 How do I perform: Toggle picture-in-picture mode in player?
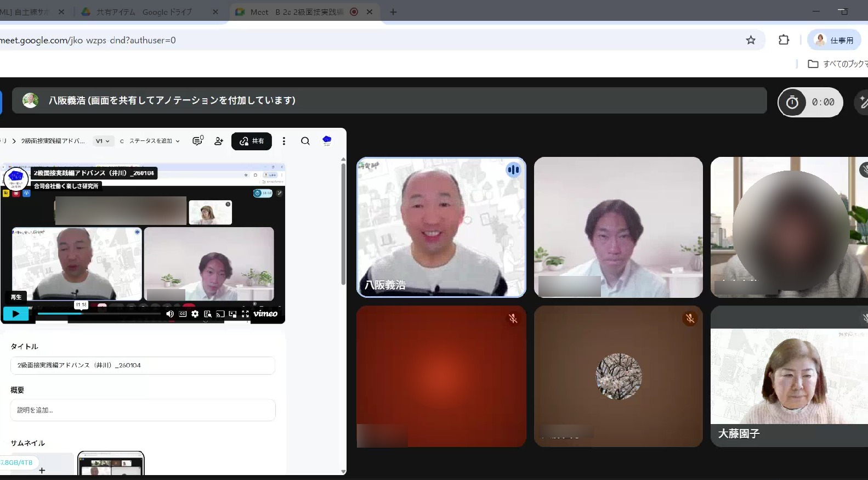(232, 314)
